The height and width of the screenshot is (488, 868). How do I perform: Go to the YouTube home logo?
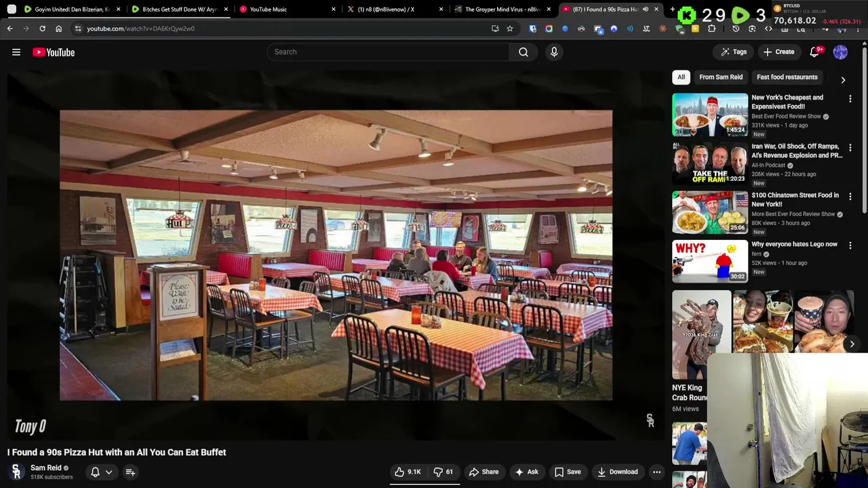(54, 52)
